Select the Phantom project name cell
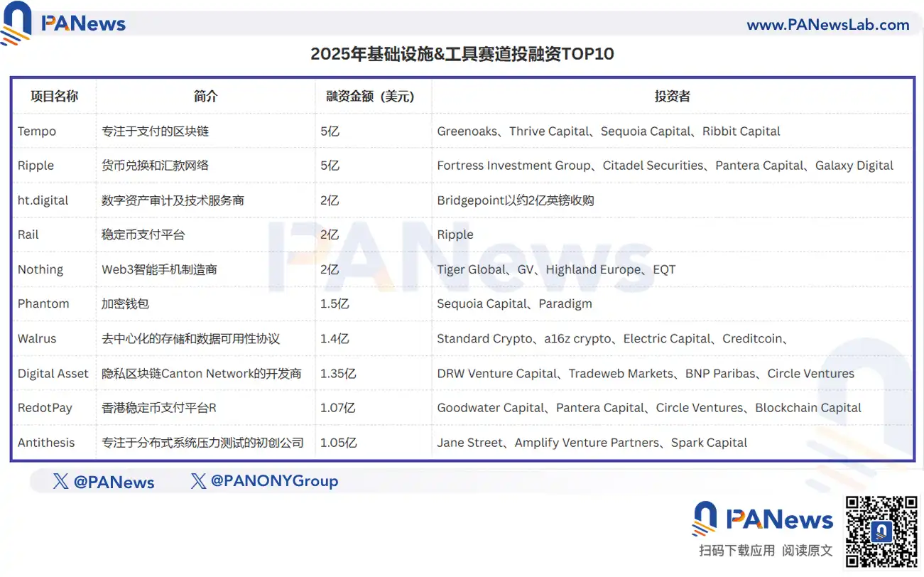924x577 pixels. 43,304
